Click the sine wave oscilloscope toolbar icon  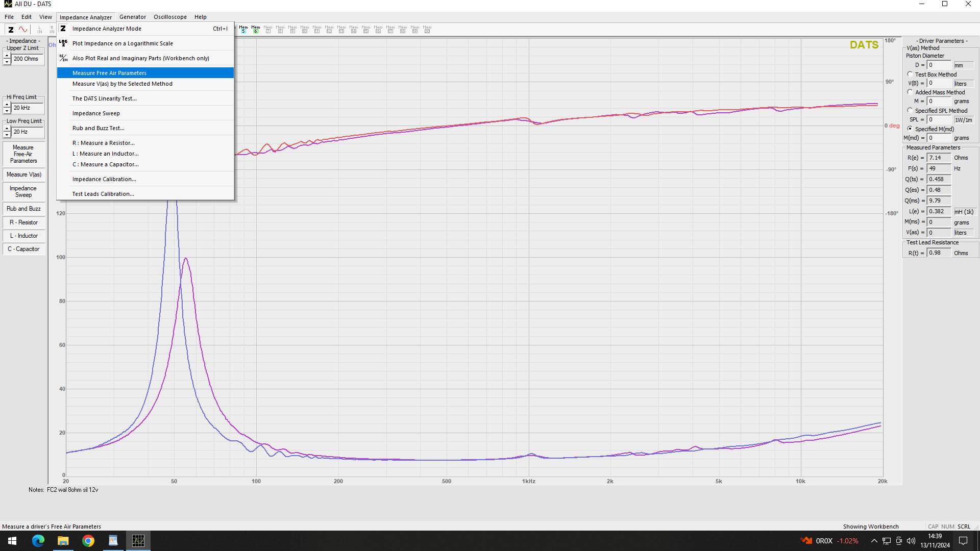click(x=22, y=29)
